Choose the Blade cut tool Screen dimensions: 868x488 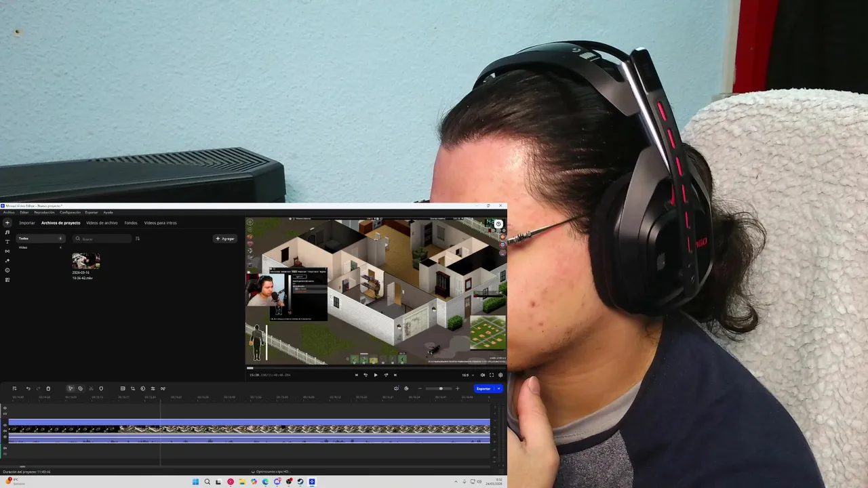pyautogui.click(x=80, y=388)
